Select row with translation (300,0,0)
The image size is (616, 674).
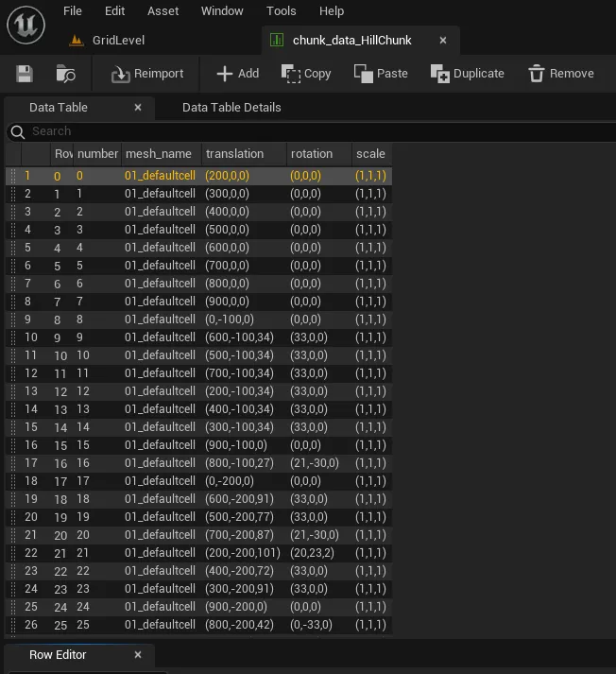pyautogui.click(x=199, y=194)
